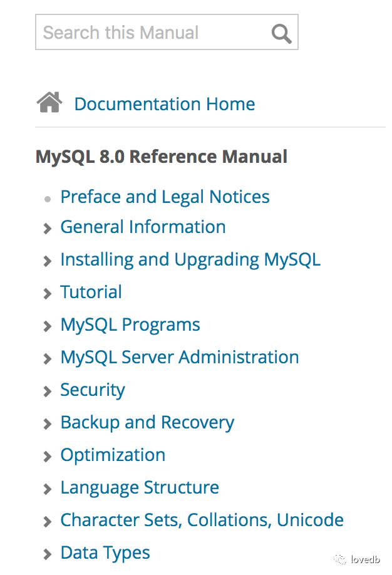Open the Documentation Home link

(x=165, y=104)
